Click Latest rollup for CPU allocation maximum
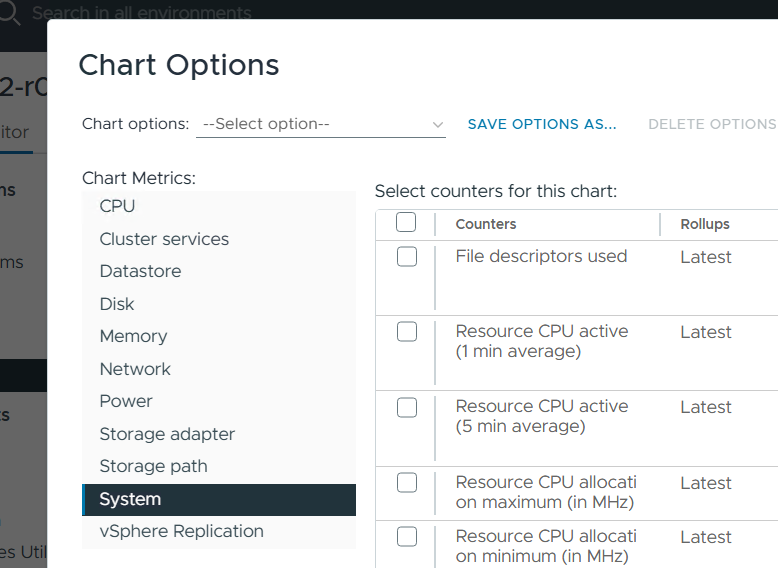This screenshot has width=778, height=568. [x=706, y=483]
